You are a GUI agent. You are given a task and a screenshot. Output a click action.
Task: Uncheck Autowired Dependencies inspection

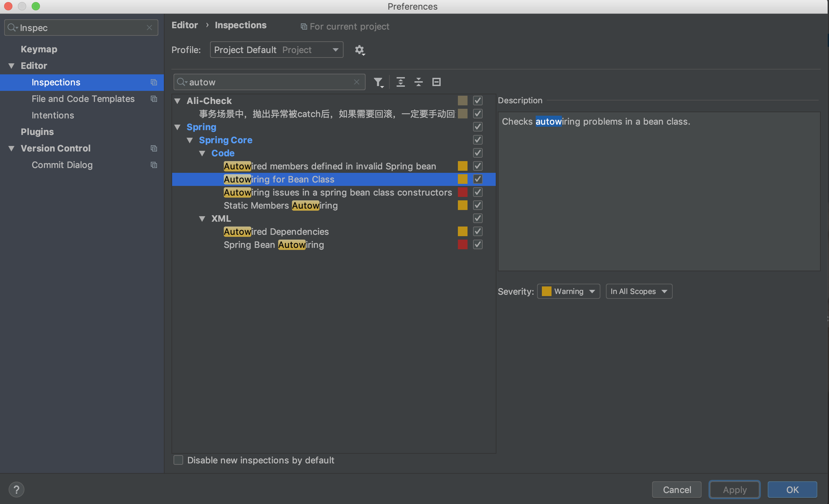point(478,231)
